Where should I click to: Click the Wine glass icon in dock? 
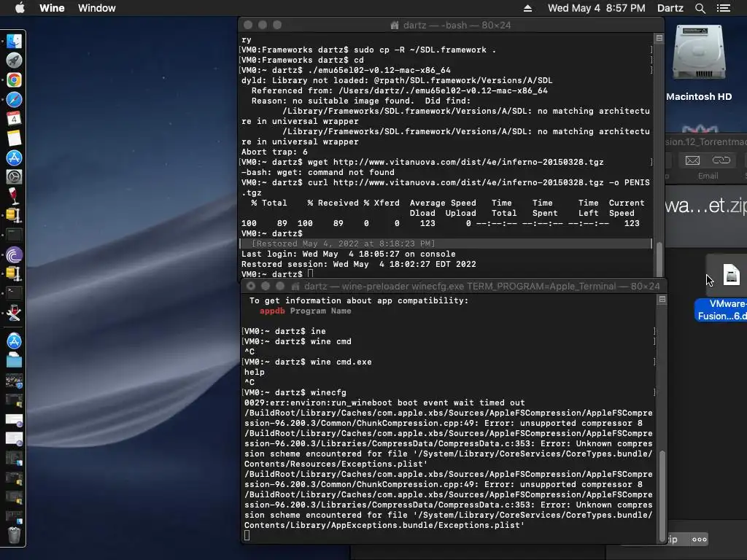coord(14,196)
